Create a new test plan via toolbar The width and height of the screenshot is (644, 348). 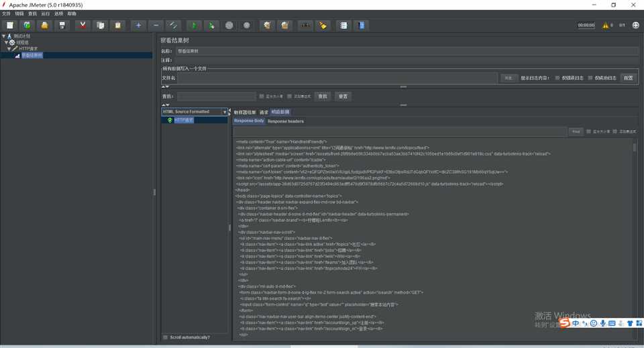pos(10,25)
